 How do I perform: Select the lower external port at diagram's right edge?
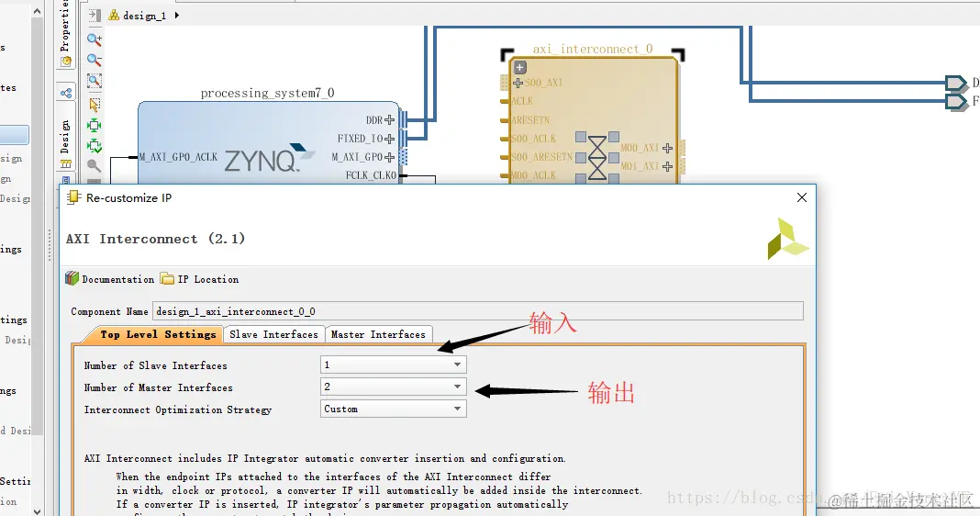[956, 101]
